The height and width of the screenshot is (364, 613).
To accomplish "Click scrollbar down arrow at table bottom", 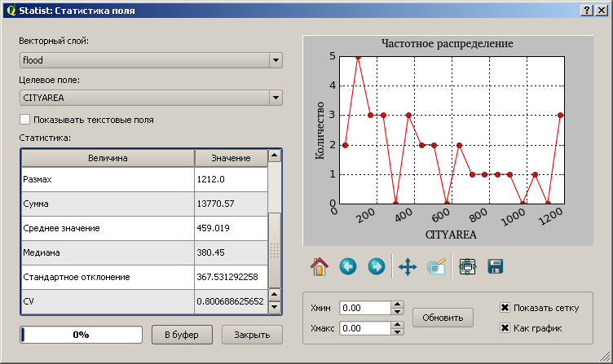I will click(x=275, y=307).
